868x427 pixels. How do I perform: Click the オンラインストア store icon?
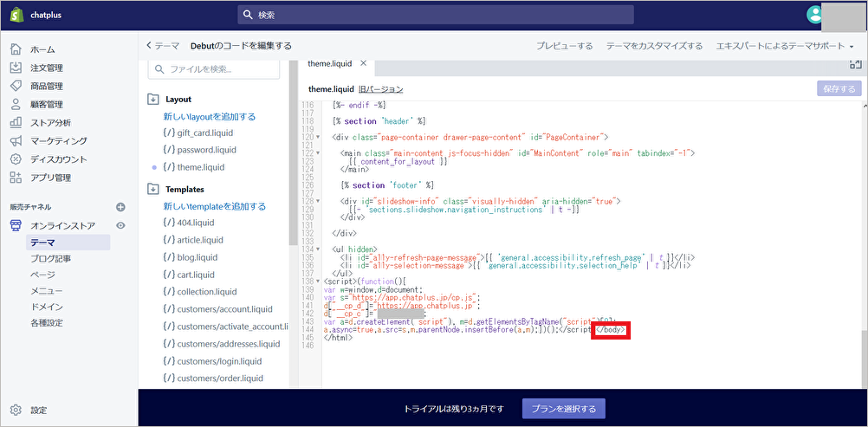coord(16,225)
